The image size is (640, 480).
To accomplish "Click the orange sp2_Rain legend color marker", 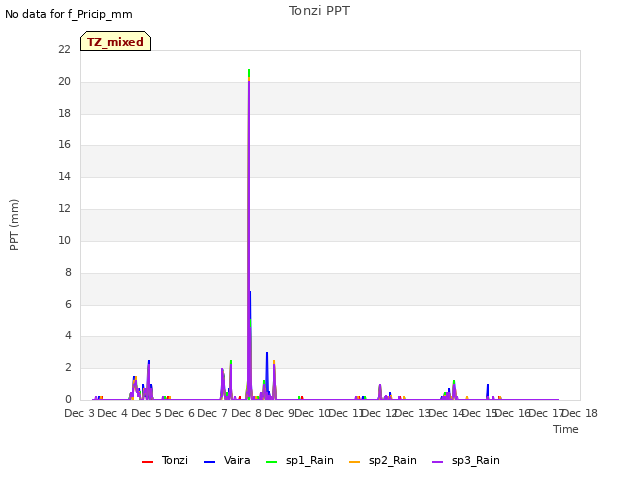I will [x=355, y=462].
